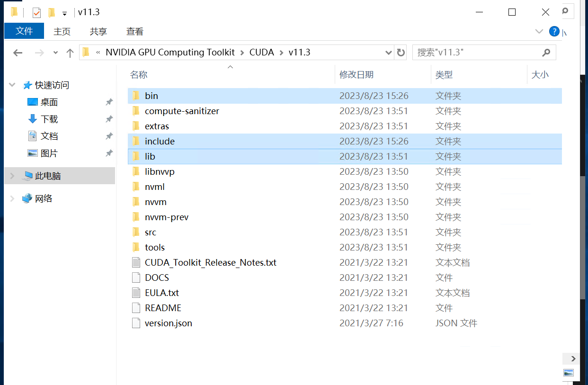Go up to the parent CUDA folder
Screen dimensions: 588x385
[70, 53]
